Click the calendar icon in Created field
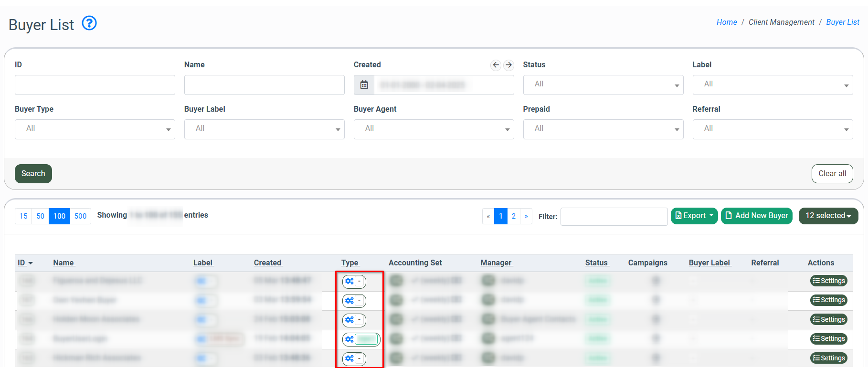This screenshot has height=368, width=868. click(x=364, y=85)
